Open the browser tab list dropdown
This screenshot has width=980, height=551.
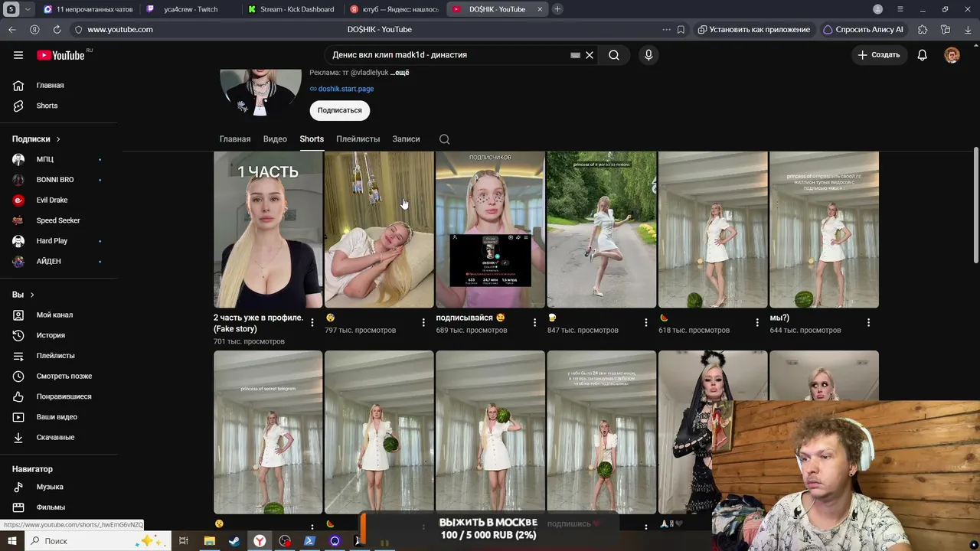click(x=28, y=9)
